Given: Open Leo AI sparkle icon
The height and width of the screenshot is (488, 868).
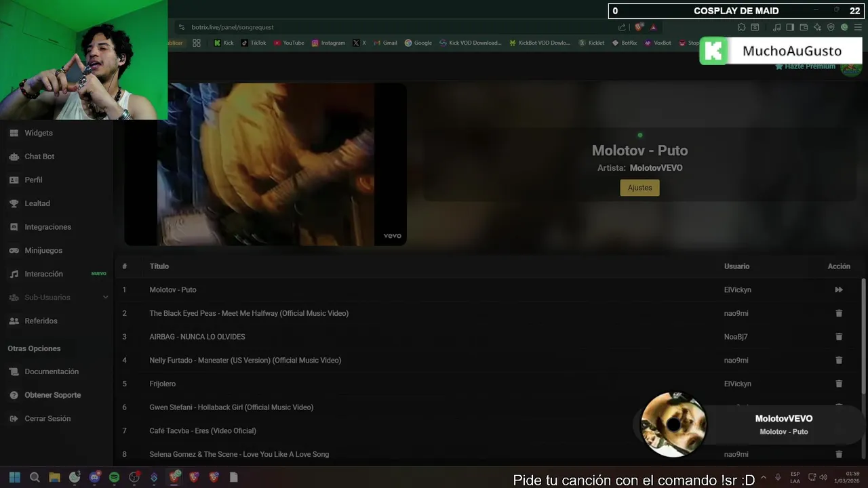Looking at the screenshot, I should (x=817, y=27).
